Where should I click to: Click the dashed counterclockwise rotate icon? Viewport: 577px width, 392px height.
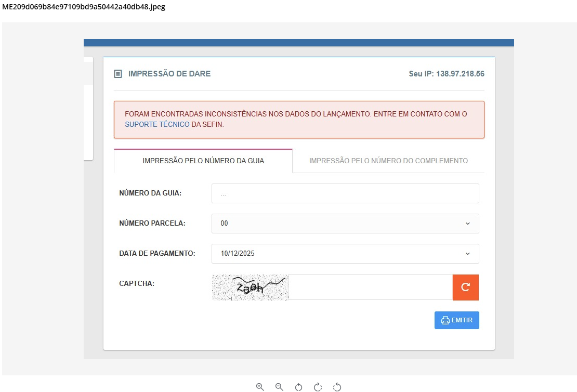click(x=337, y=387)
